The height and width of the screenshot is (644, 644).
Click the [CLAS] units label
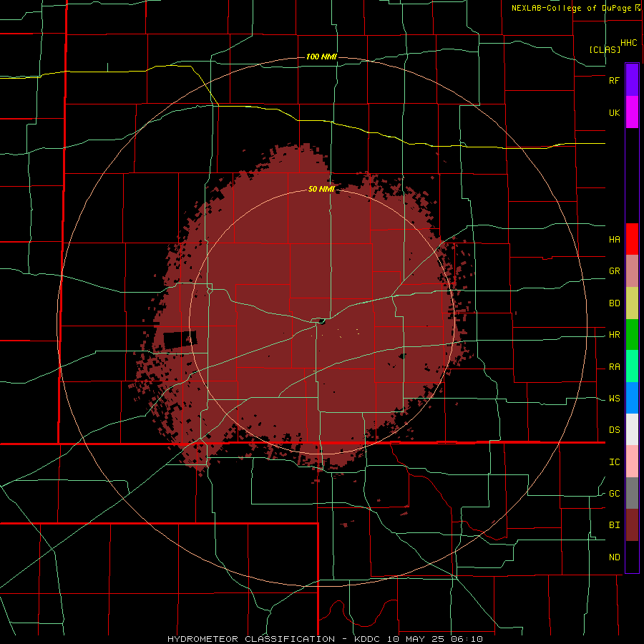click(x=605, y=49)
